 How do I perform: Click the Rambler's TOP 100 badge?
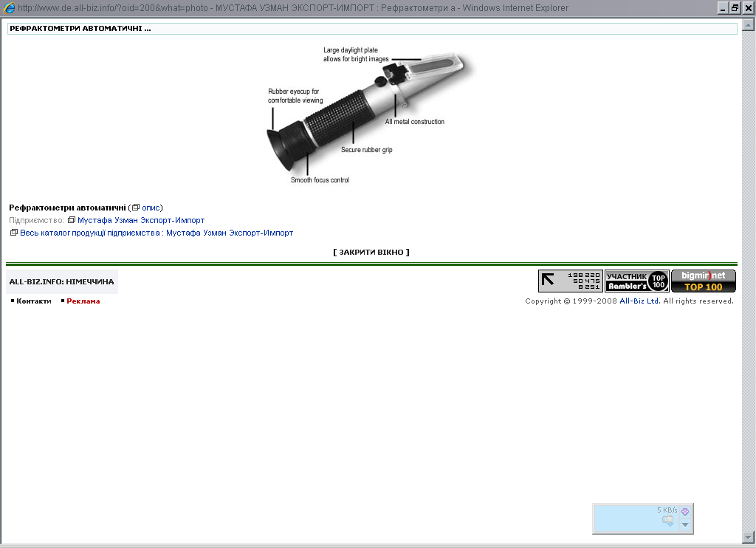(x=637, y=281)
